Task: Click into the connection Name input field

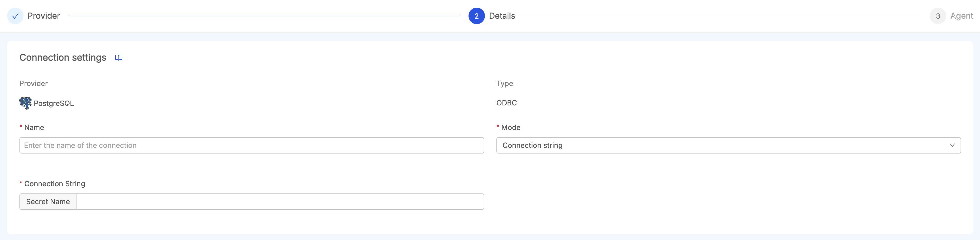Action: pos(251,145)
